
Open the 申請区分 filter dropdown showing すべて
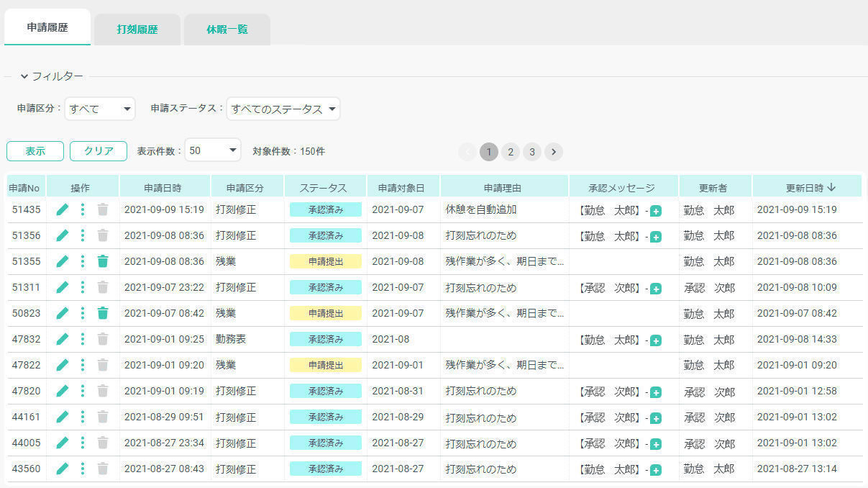click(99, 109)
